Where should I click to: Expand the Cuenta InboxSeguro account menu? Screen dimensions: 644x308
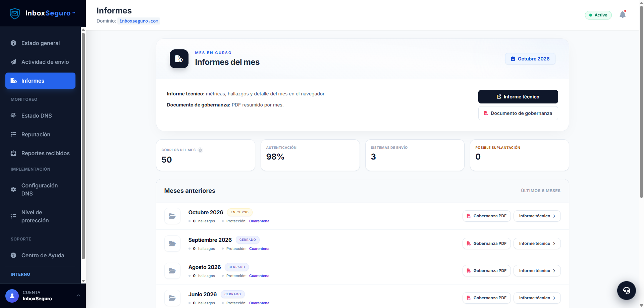tap(43, 296)
